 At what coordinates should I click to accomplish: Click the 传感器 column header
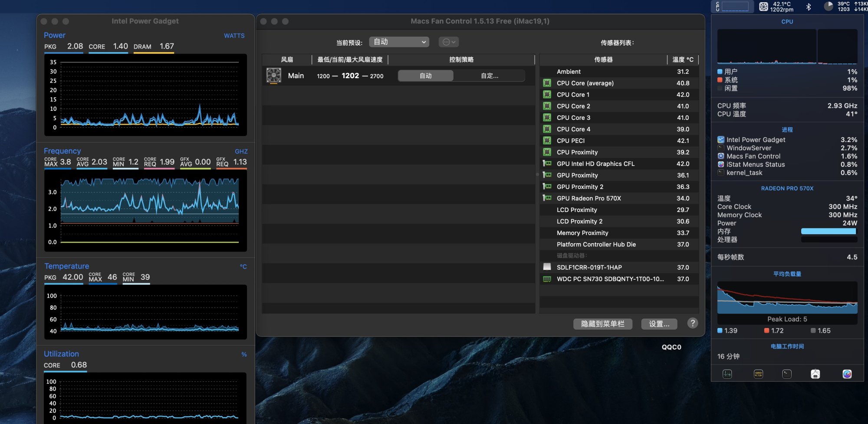pos(603,60)
